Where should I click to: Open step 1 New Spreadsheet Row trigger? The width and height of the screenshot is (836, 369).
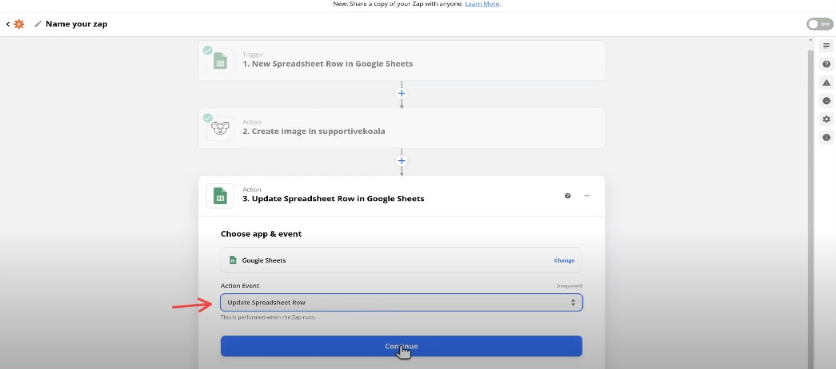(401, 60)
